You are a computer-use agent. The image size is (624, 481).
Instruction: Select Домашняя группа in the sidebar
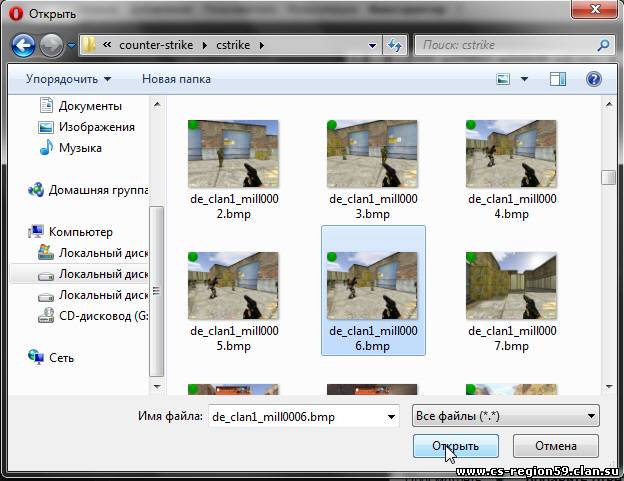98,190
